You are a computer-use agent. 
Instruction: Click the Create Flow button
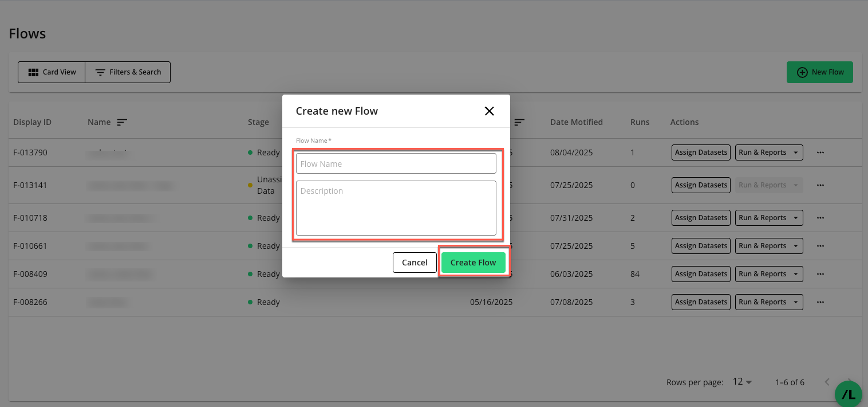click(474, 262)
